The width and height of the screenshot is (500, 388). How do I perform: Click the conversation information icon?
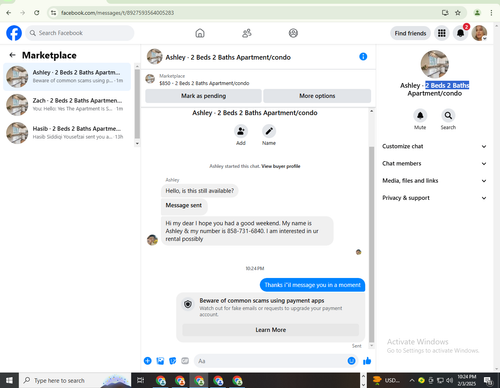pyautogui.click(x=363, y=57)
